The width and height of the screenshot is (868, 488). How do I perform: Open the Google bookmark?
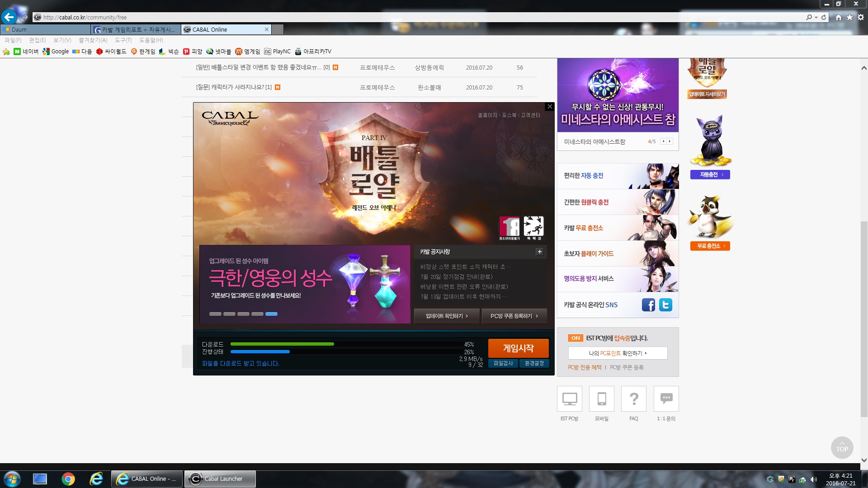tap(56, 52)
